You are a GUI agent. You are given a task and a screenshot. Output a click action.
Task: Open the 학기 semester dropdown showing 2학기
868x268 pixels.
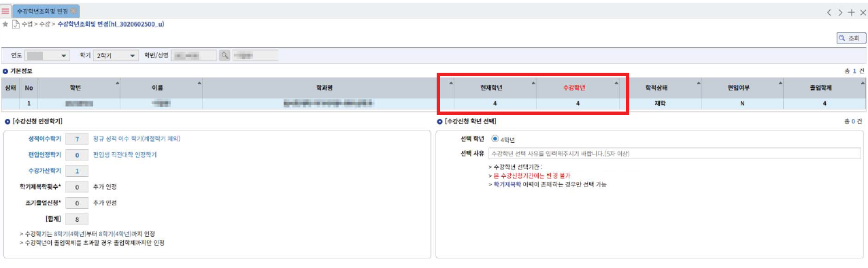tap(116, 56)
